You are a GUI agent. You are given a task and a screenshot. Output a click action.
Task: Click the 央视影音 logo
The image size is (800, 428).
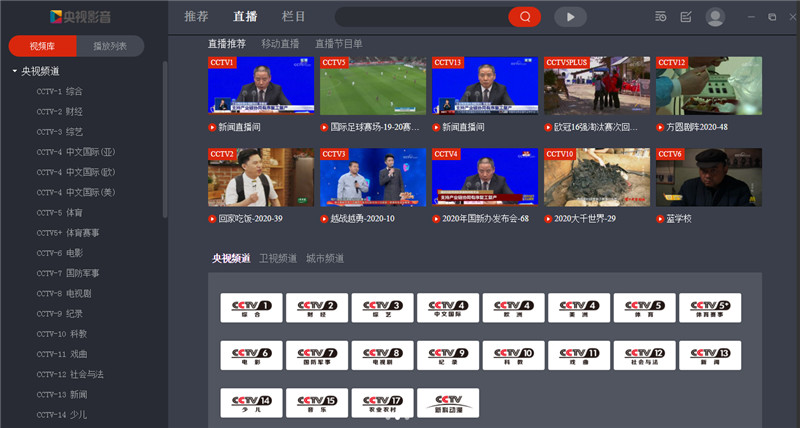click(81, 17)
